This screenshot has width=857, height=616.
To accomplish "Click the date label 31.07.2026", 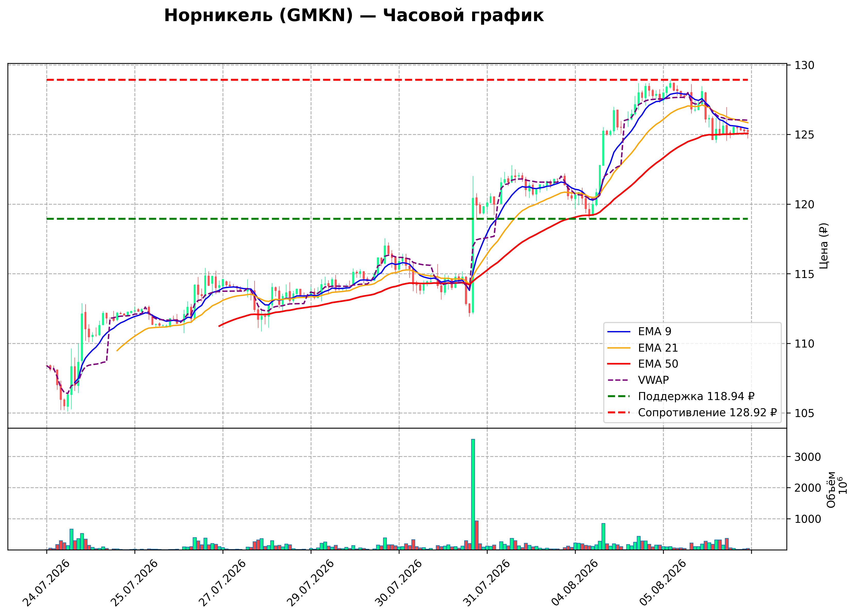I will pos(486,583).
